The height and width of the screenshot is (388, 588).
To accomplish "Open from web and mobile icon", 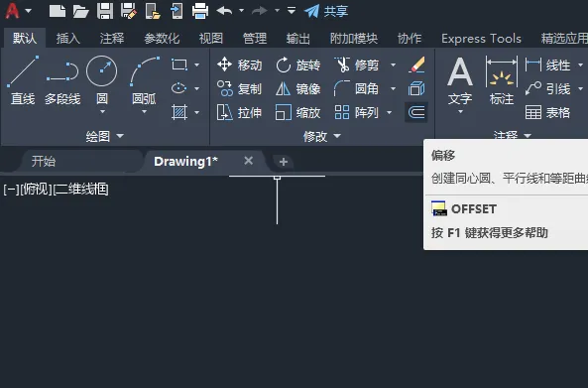I will pos(153,11).
